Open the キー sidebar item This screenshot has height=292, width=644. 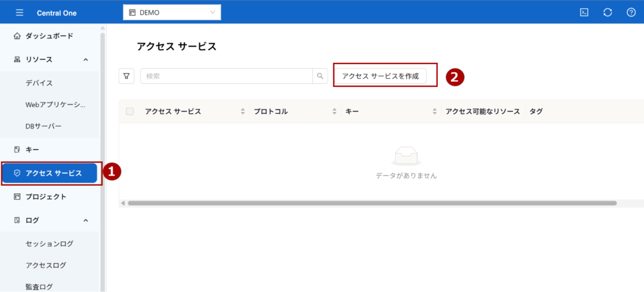(x=32, y=149)
